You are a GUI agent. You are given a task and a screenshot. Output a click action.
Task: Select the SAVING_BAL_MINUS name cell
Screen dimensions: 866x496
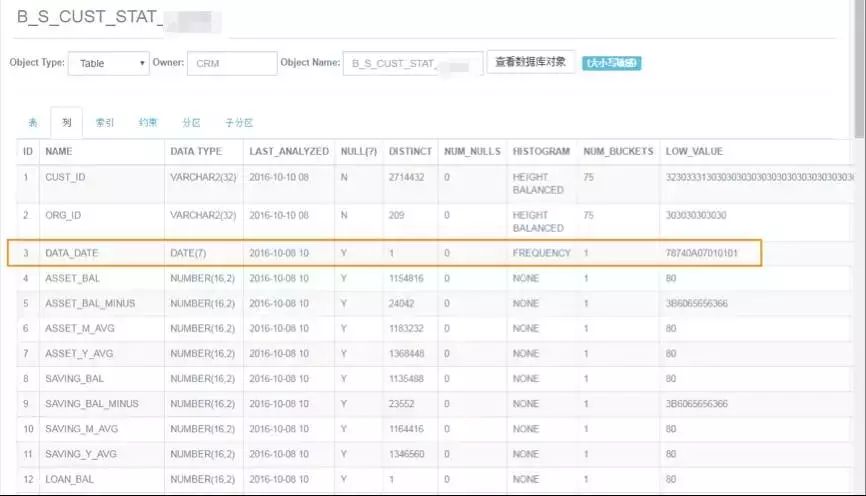coord(92,404)
